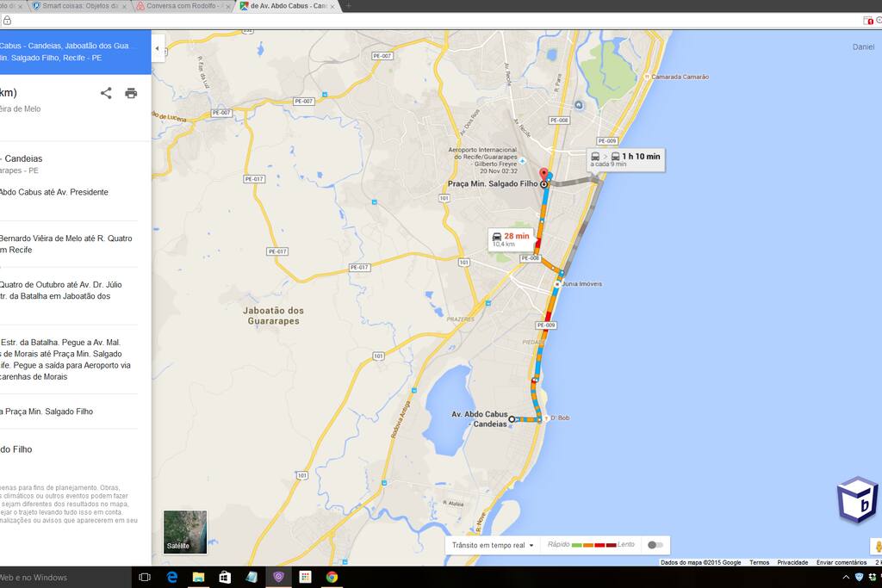Click the Av. Abdo Cabus origin marker

512,418
